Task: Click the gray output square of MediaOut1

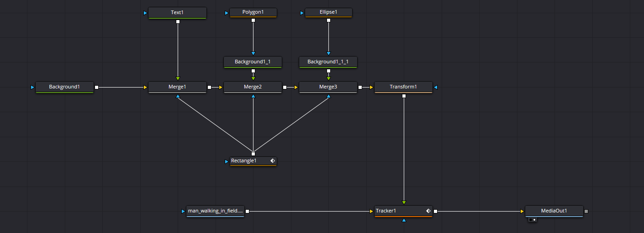Action: pyautogui.click(x=586, y=211)
